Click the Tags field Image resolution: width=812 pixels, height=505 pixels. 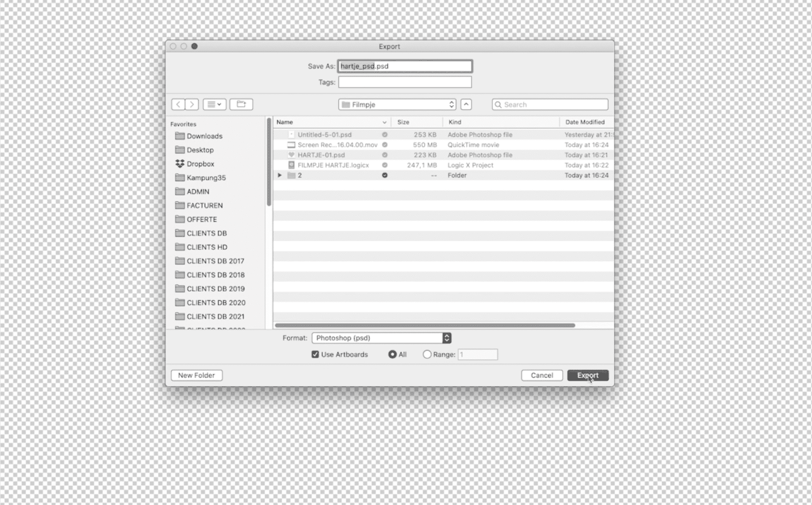pos(405,82)
